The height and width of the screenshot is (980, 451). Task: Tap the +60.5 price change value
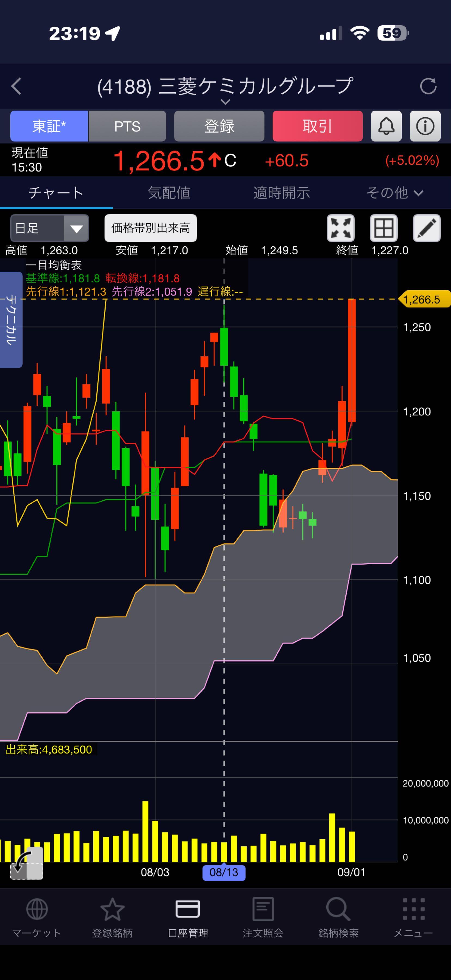287,161
